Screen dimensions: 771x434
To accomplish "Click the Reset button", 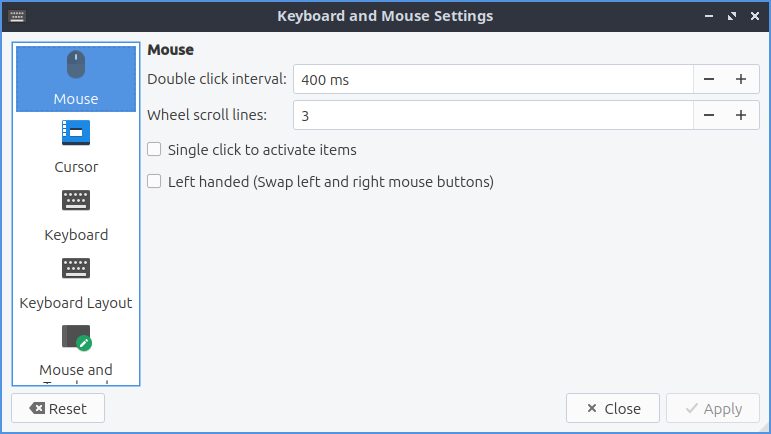I will click(58, 408).
